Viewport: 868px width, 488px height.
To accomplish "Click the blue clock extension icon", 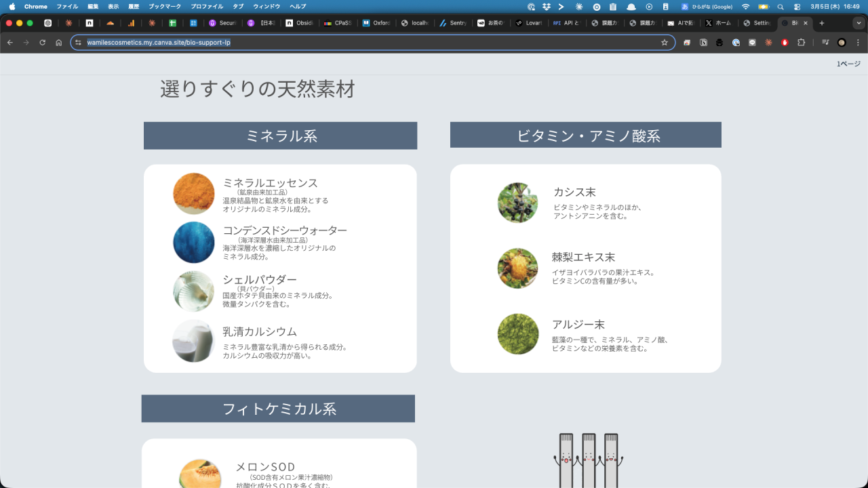I will 736,42.
